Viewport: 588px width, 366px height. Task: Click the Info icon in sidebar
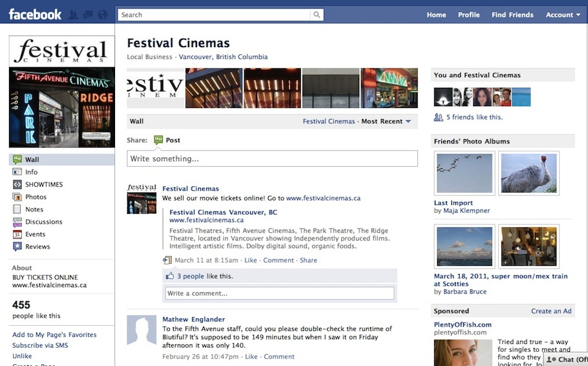click(17, 172)
